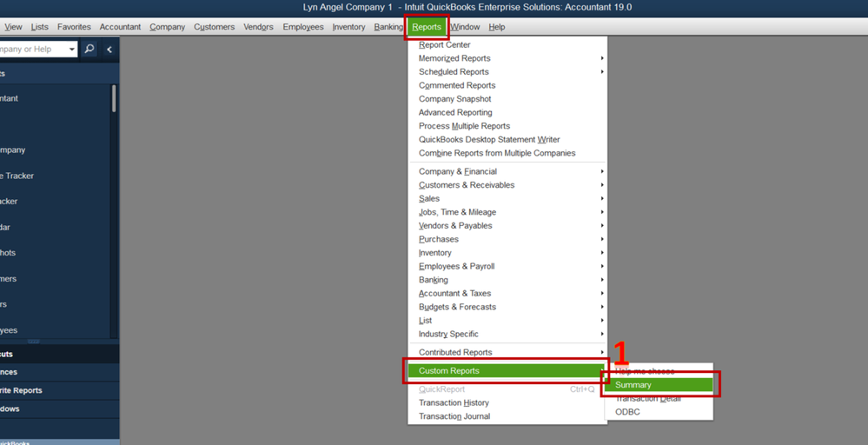Open the Inventory menu in menu bar
The width and height of the screenshot is (868, 445).
point(348,27)
